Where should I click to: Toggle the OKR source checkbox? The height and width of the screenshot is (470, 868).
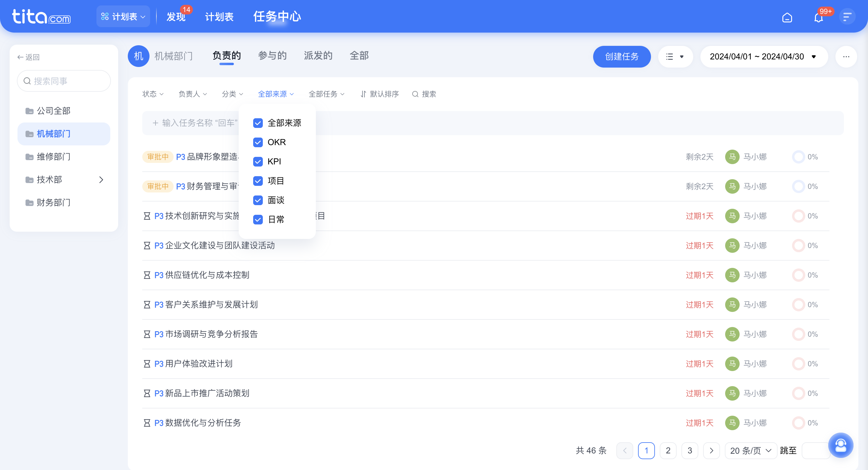click(x=258, y=142)
